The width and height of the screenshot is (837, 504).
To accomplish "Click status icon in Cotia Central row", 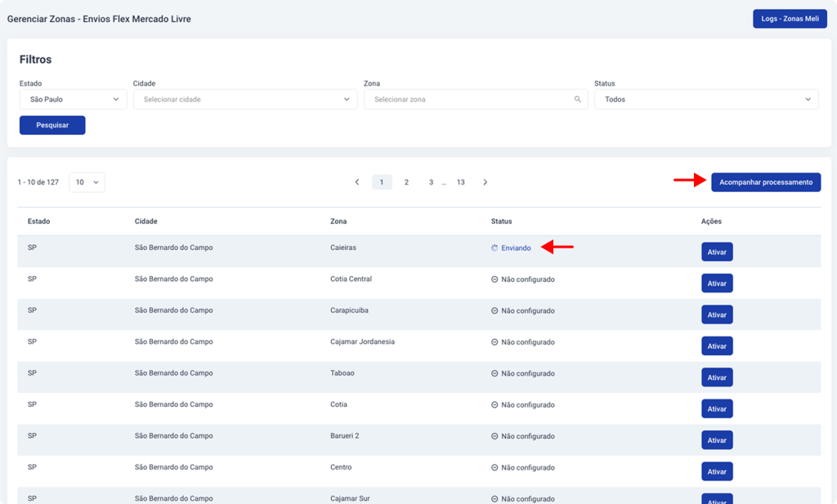I will [x=495, y=279].
